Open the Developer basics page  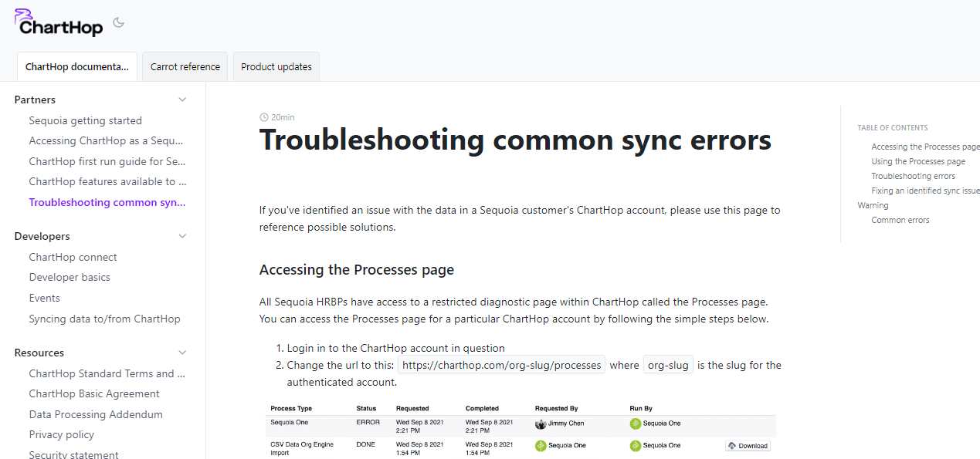tap(70, 277)
